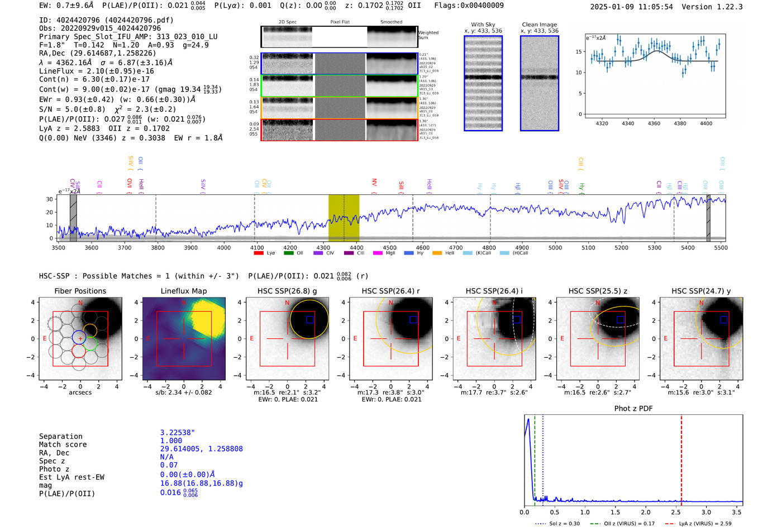Viewport: 782px width, 532px height.
Task: Click the timestamp 2025-01-09 11:05:54
Action: click(x=631, y=7)
